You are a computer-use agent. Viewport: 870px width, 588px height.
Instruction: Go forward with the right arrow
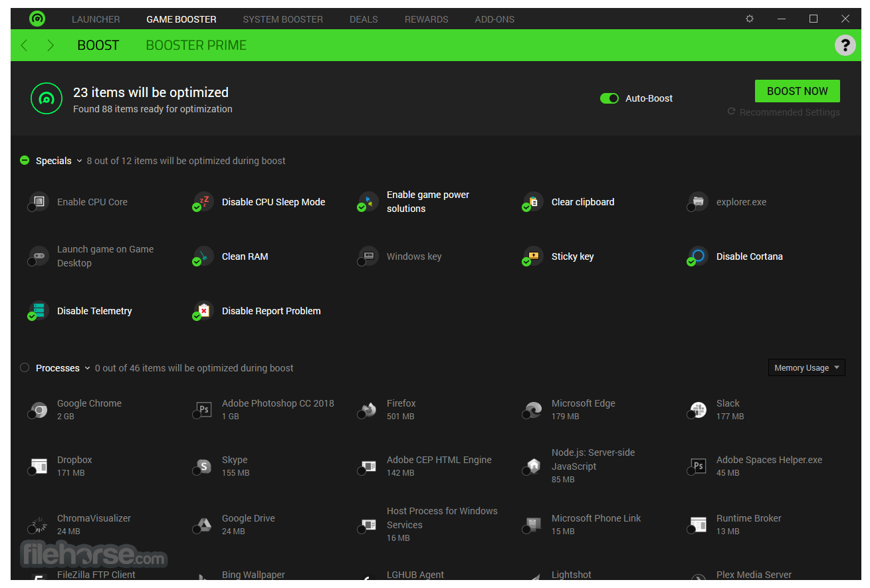pyautogui.click(x=51, y=45)
